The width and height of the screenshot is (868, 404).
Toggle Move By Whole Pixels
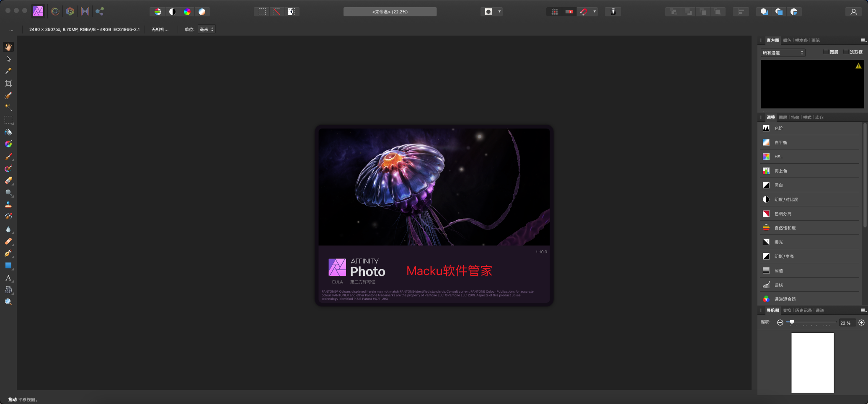click(569, 12)
